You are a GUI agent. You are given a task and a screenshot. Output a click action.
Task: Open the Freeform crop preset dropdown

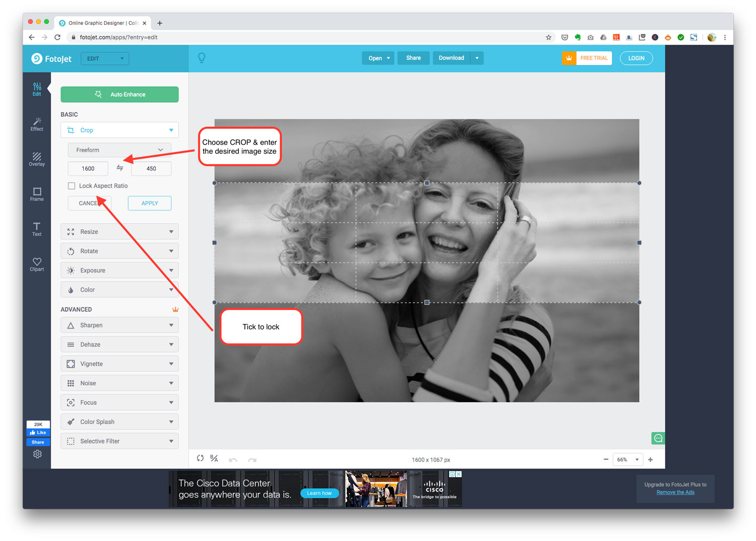pyautogui.click(x=119, y=150)
